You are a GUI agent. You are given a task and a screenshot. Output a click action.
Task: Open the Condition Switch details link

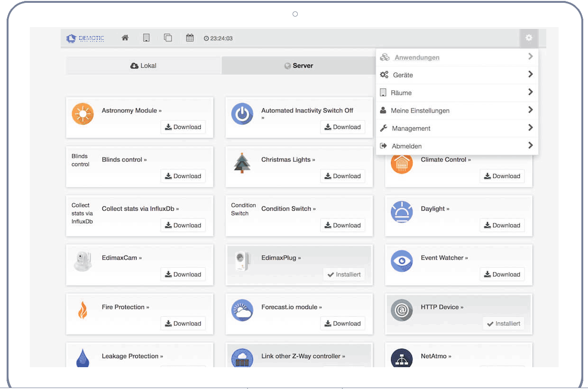pos(288,209)
